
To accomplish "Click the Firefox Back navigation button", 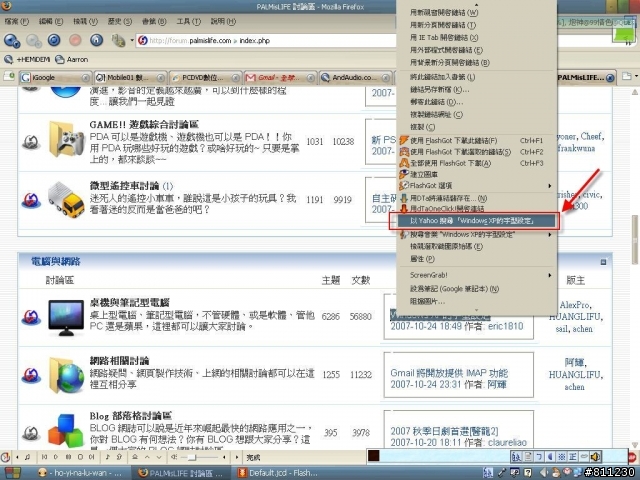I will click(12, 40).
